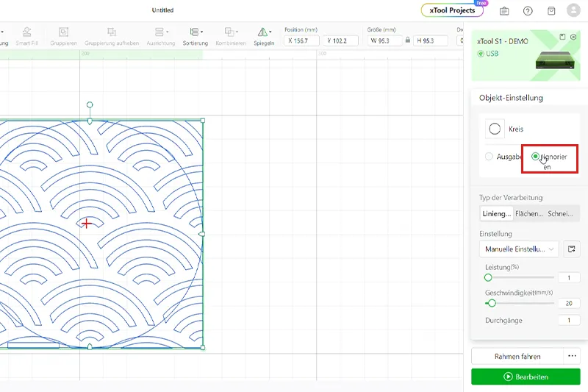This screenshot has height=392, width=588.
Task: Toggle the aspect ratio lock icon
Action: click(x=408, y=40)
